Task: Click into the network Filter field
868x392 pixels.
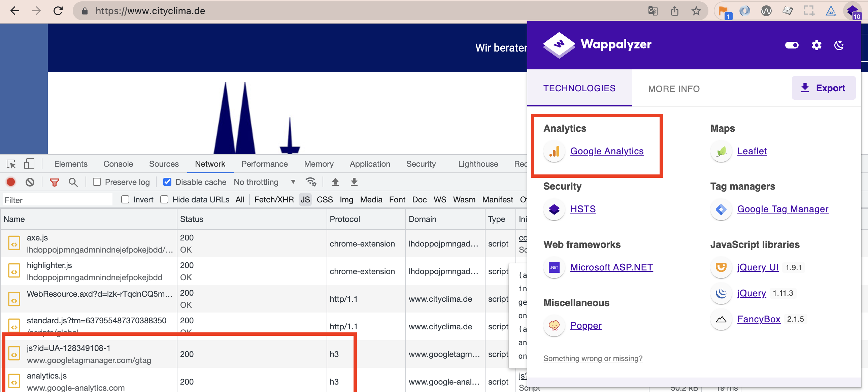Action: (57, 200)
